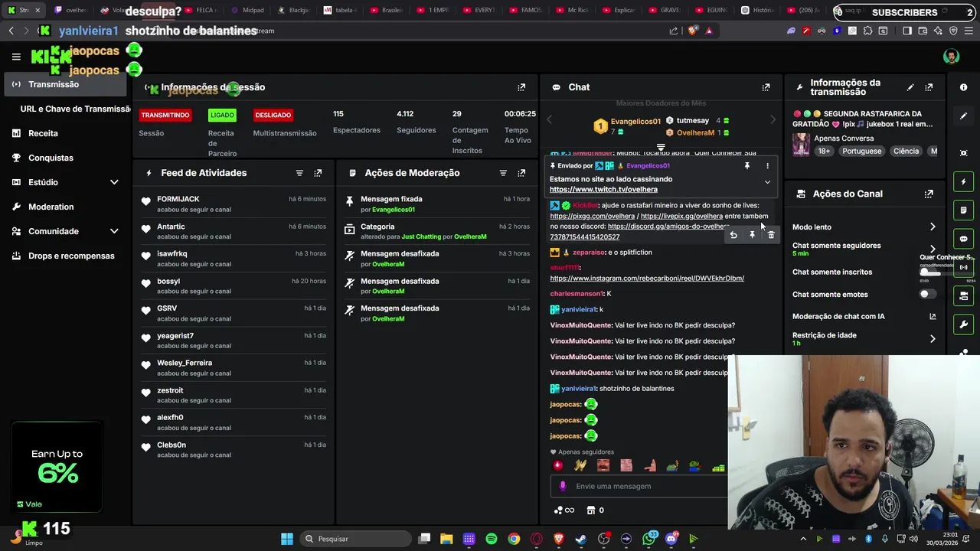The height and width of the screenshot is (551, 980).
Task: Filter the Ações de Moderação list
Action: click(503, 173)
